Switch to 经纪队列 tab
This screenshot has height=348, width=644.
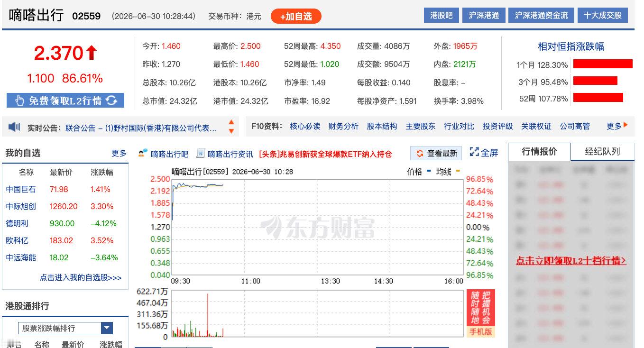(602, 152)
